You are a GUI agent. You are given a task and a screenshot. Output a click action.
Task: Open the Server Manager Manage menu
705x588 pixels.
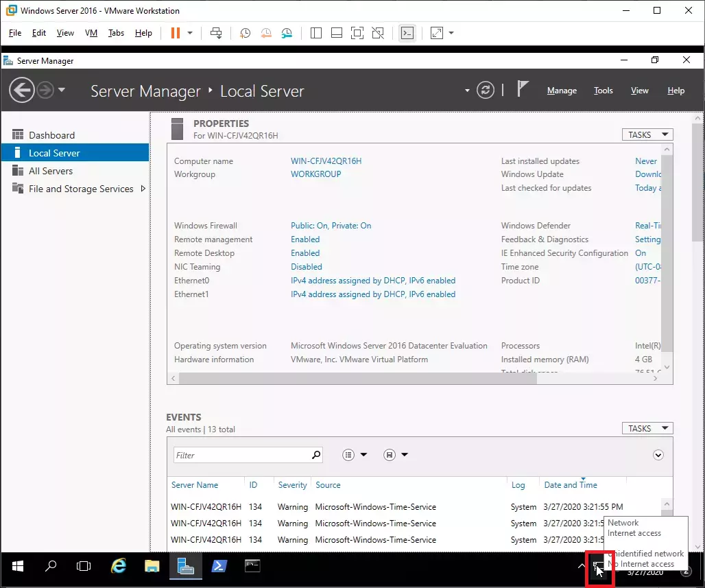562,91
